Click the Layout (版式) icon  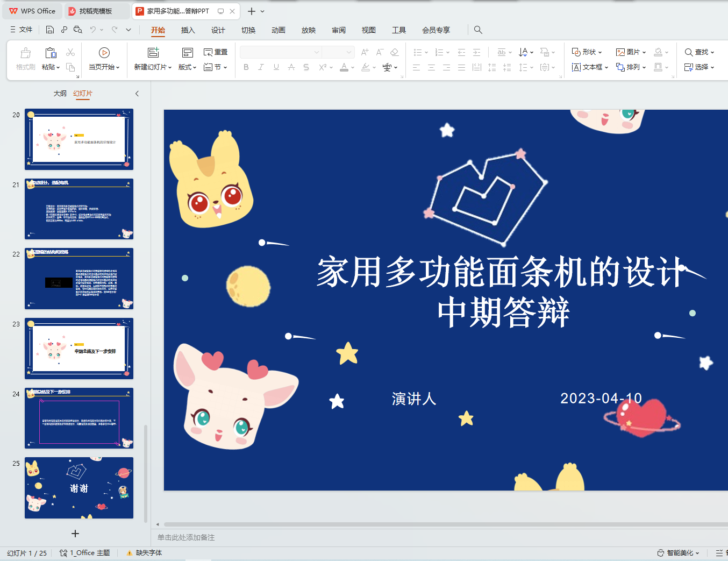click(x=187, y=53)
